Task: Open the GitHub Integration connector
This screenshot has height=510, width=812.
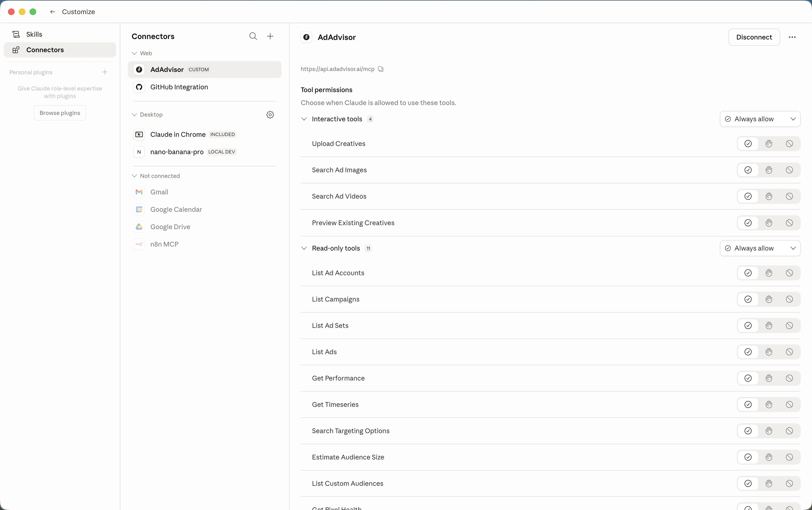Action: (204, 87)
